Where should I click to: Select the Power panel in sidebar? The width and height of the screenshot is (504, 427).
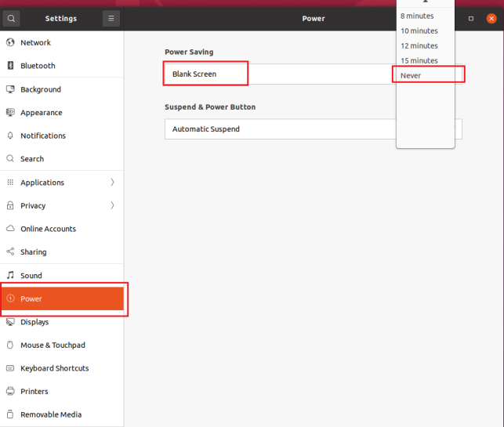(x=62, y=299)
